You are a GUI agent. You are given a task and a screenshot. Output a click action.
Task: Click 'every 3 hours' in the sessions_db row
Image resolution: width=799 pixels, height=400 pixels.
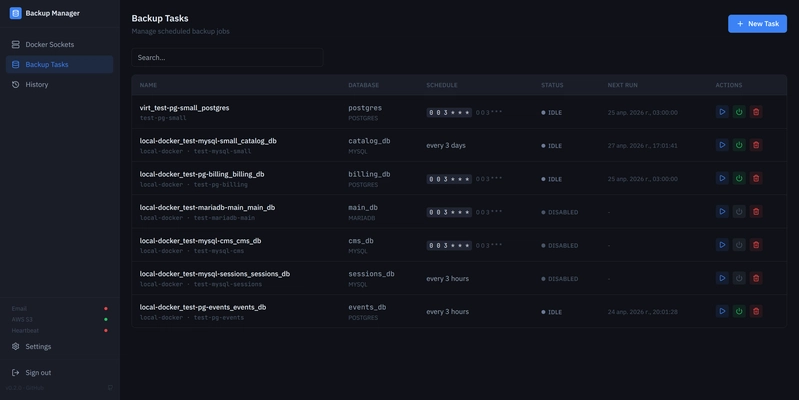click(x=447, y=278)
